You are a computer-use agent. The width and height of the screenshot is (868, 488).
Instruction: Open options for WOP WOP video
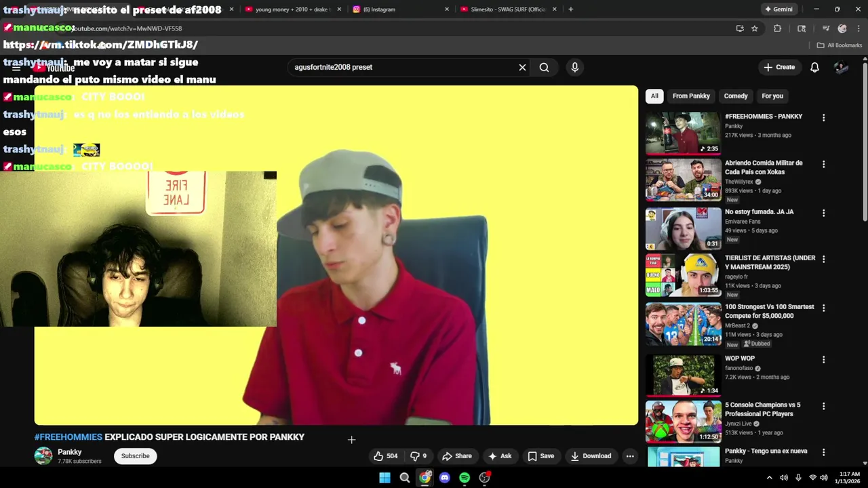coord(823,360)
